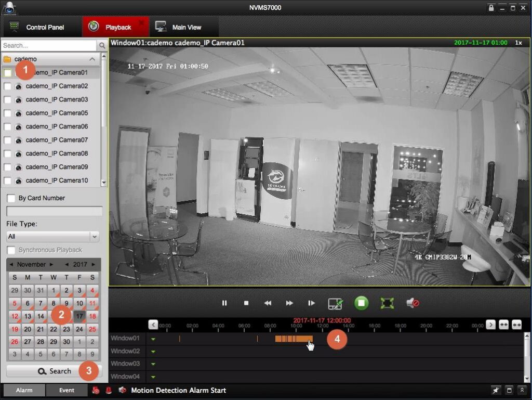Check the cademo_IP Camera03 checkbox

tap(7, 99)
